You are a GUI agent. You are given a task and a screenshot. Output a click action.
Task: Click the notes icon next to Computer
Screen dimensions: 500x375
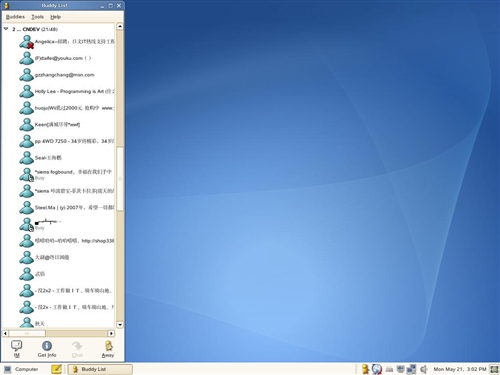(56, 369)
